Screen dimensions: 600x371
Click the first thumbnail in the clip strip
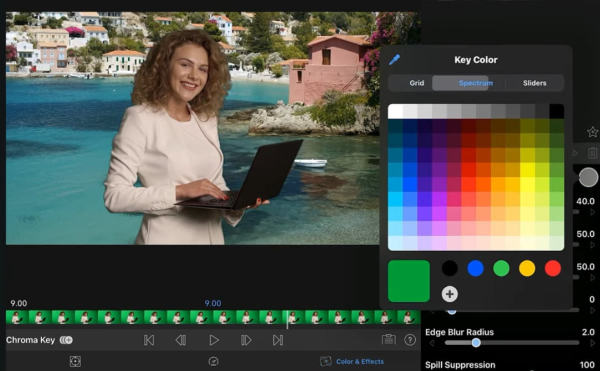(17, 317)
